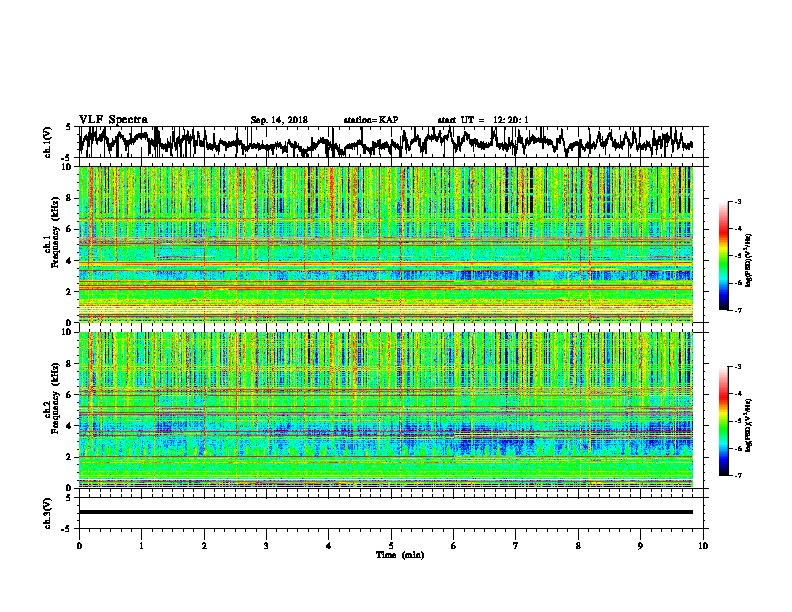Click the "5" tick on ch.1(V) axis
Viewport: 792px width, 612px height.
pyautogui.click(x=69, y=127)
